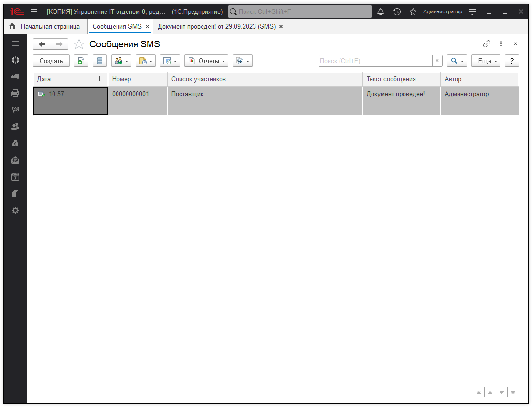
Task: Click the copy document icon next to Создать
Action: coord(81,61)
